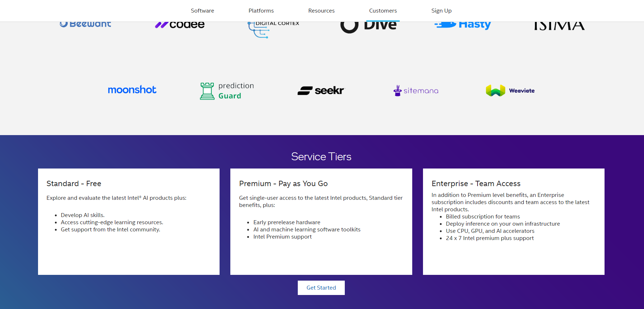Click the seekr logo

[321, 91]
